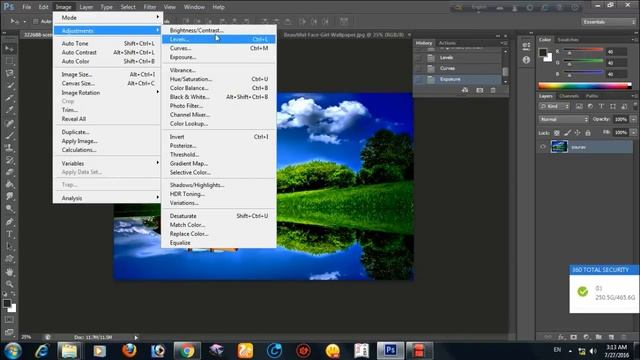This screenshot has width=640, height=360.
Task: Select the Brush tool
Action: click(9, 135)
